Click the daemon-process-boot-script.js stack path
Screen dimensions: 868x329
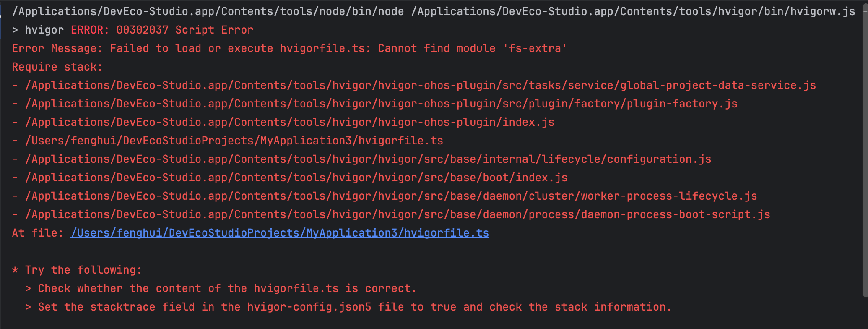pos(398,215)
